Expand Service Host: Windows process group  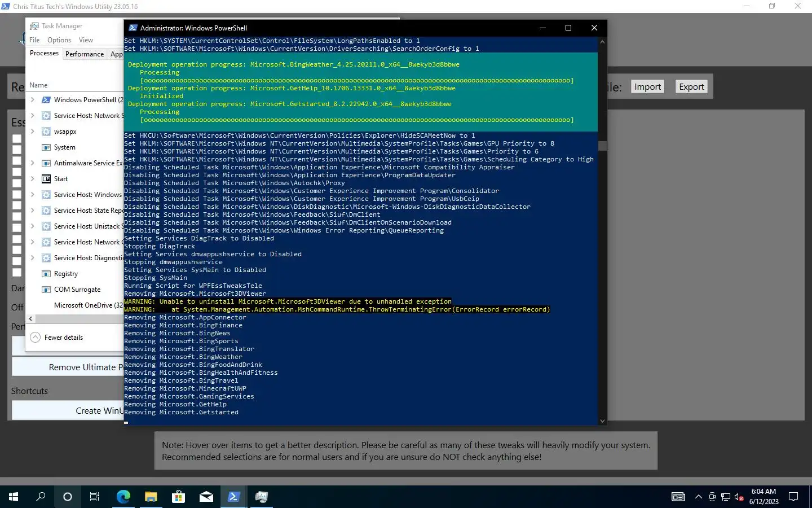[x=32, y=195]
